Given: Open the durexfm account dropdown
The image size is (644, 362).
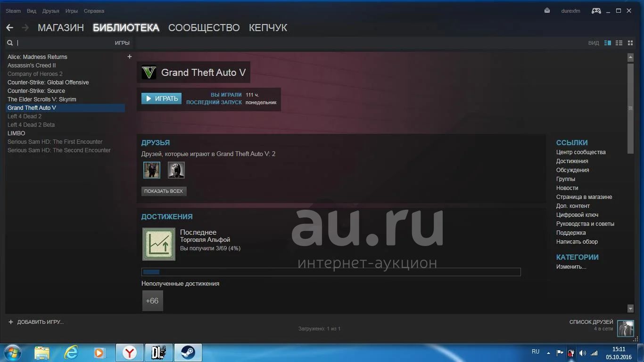Looking at the screenshot, I should tap(571, 11).
